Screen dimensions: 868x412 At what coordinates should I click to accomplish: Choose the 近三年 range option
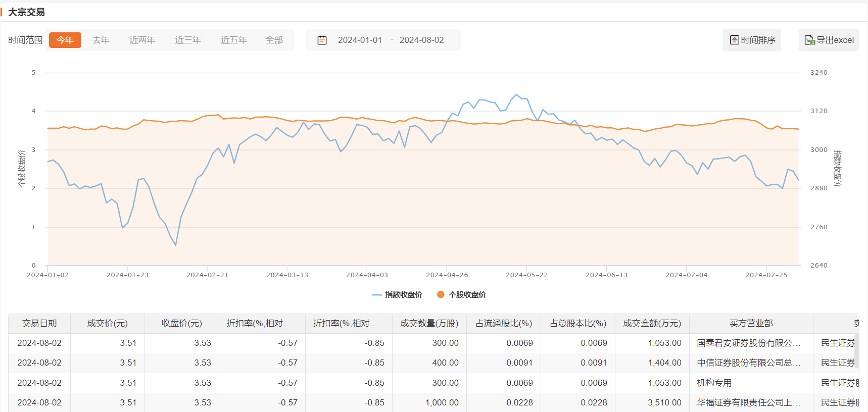click(x=188, y=40)
